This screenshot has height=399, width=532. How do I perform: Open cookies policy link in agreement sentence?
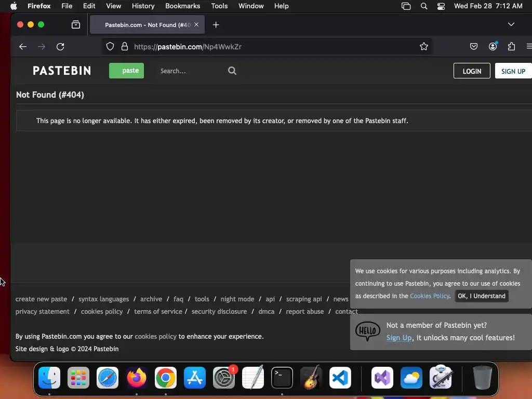(155, 336)
